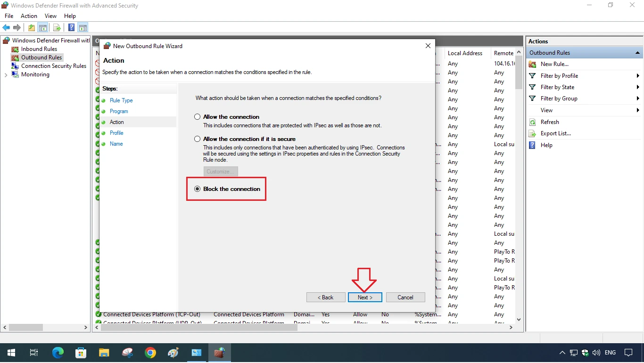The width and height of the screenshot is (644, 363).
Task: Expand the View submenu arrow in Actions pane
Action: click(637, 110)
